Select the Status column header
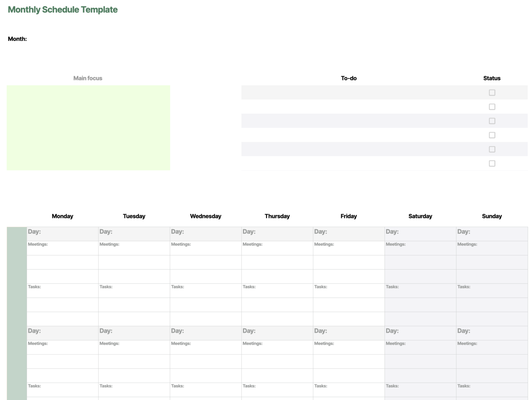The height and width of the screenshot is (400, 532). [491, 78]
